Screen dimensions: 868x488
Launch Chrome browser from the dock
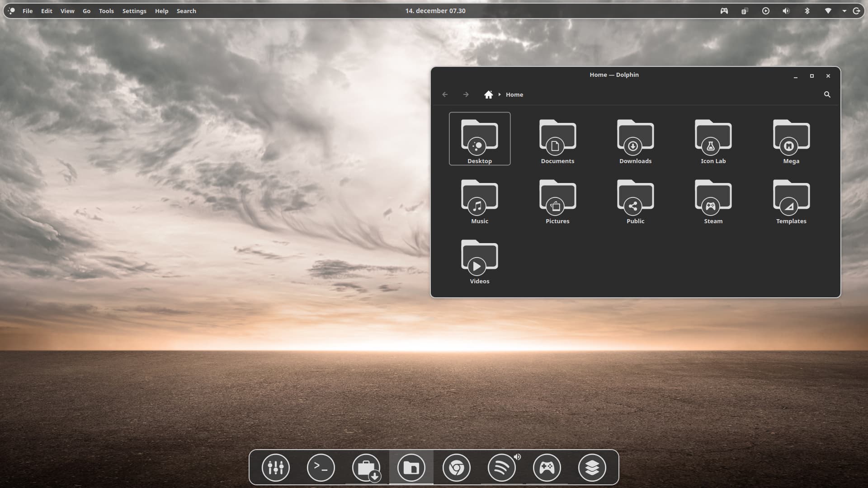[x=456, y=467]
